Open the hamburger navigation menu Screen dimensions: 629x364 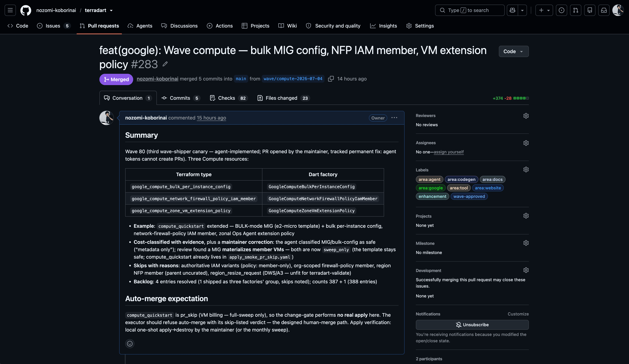(10, 10)
